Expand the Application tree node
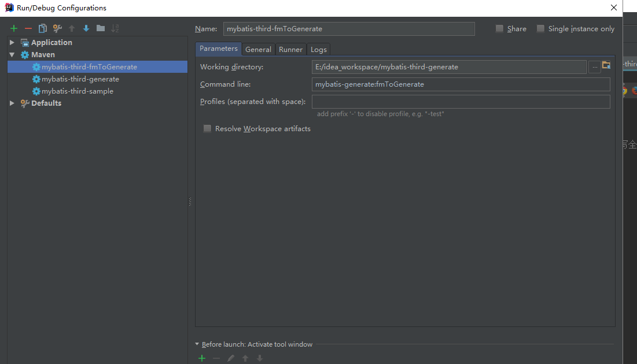The image size is (637, 364). tap(12, 43)
